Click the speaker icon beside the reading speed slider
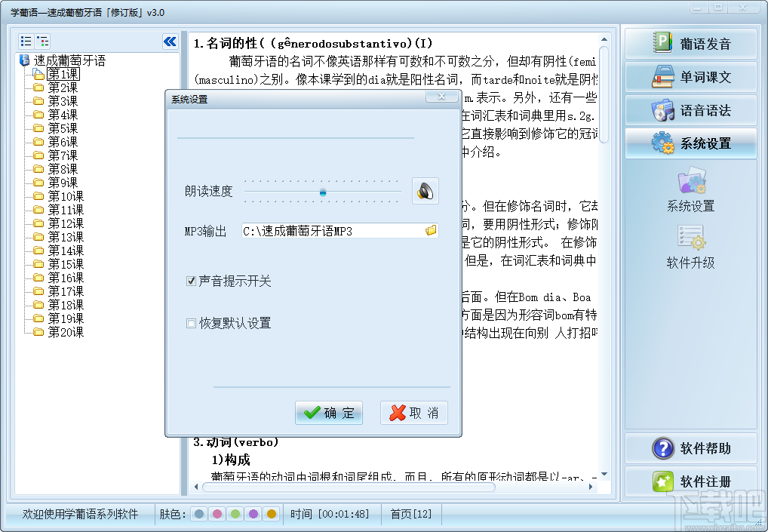This screenshot has height=532, width=768. click(x=424, y=190)
